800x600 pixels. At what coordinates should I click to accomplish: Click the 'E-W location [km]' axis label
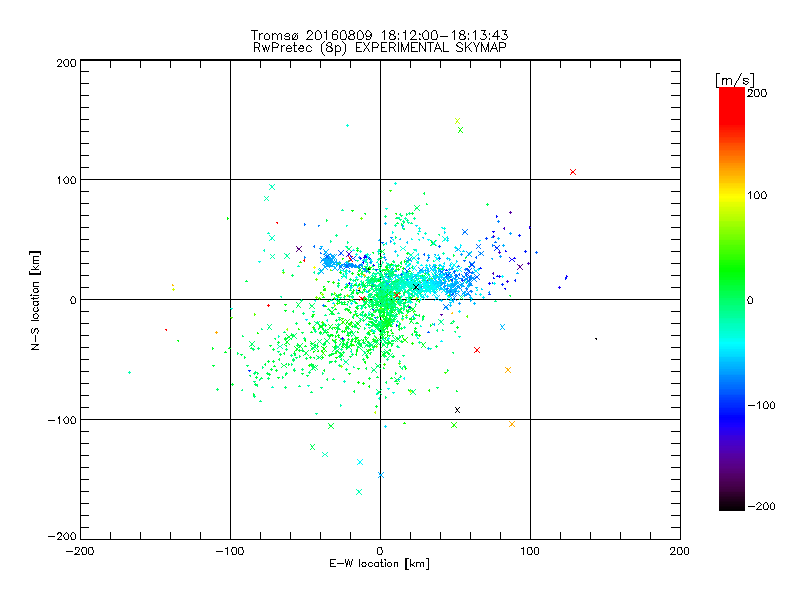(x=379, y=563)
